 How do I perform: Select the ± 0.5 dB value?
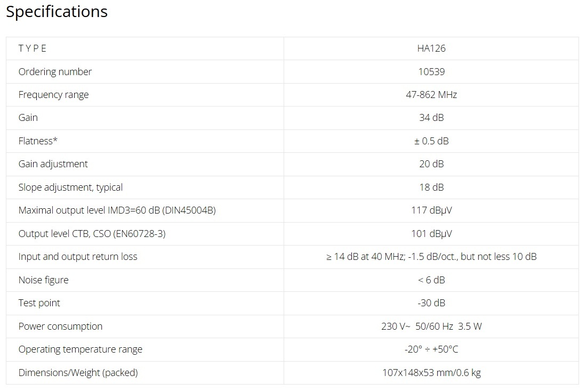(431, 141)
